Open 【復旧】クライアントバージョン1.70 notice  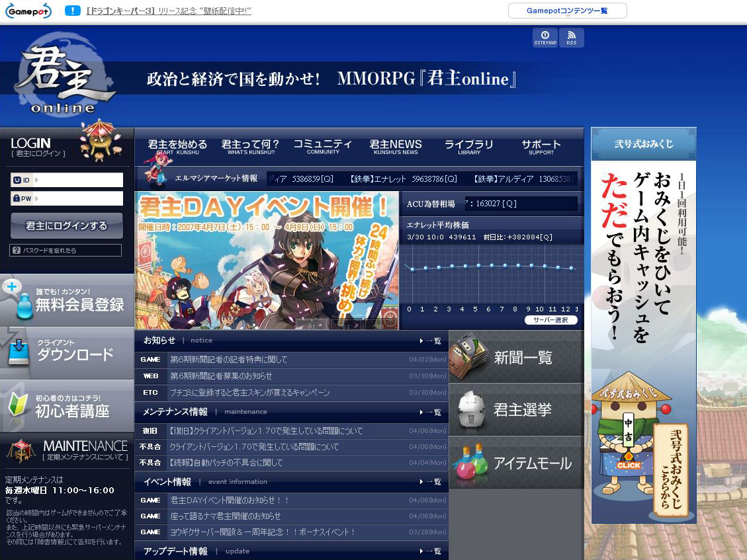click(x=266, y=431)
